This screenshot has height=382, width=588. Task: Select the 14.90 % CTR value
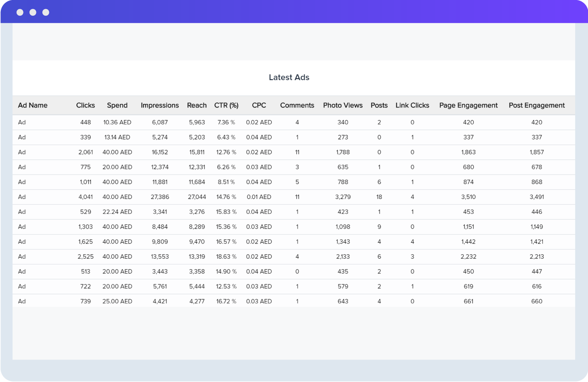pos(226,271)
